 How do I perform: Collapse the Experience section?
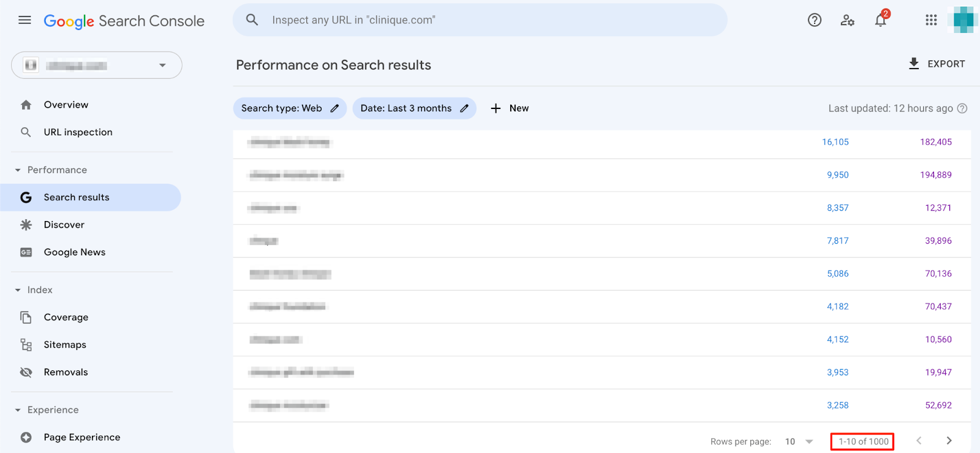tap(18, 410)
